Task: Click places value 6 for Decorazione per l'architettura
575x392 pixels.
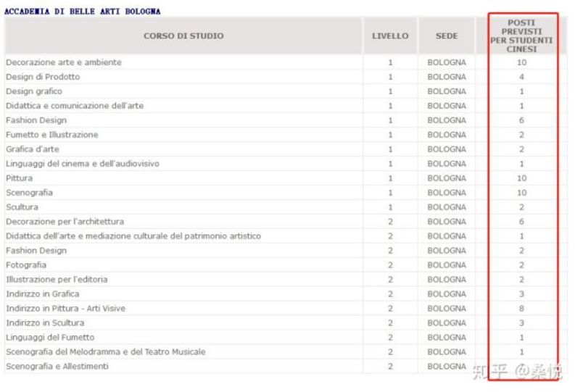Action: point(521,222)
